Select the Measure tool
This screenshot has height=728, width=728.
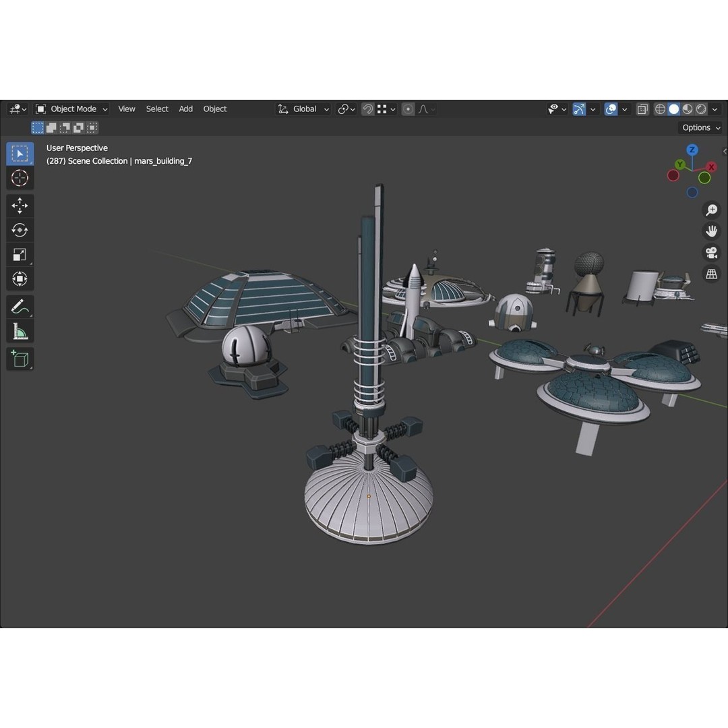[x=20, y=331]
